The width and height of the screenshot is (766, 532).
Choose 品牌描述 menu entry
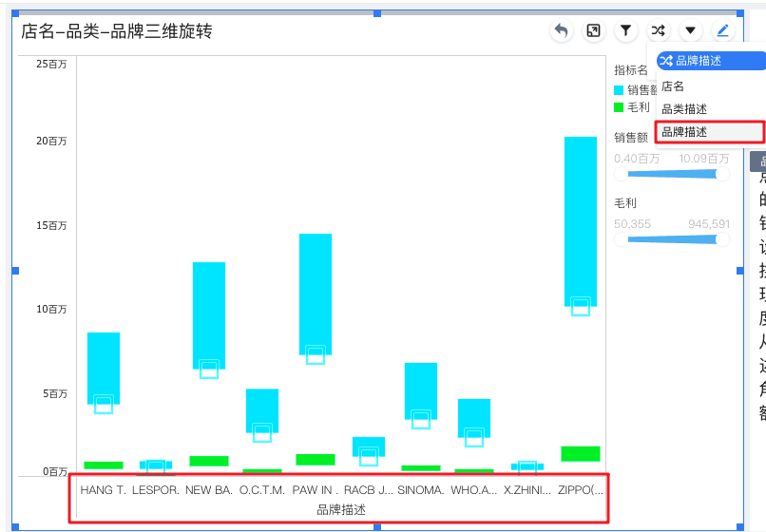[x=710, y=132]
